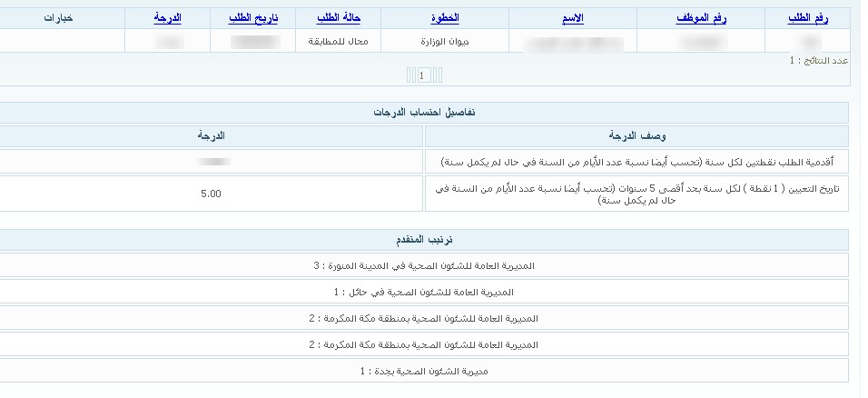Click the تفاصيل احتساب الدرجات section header

tap(424, 113)
